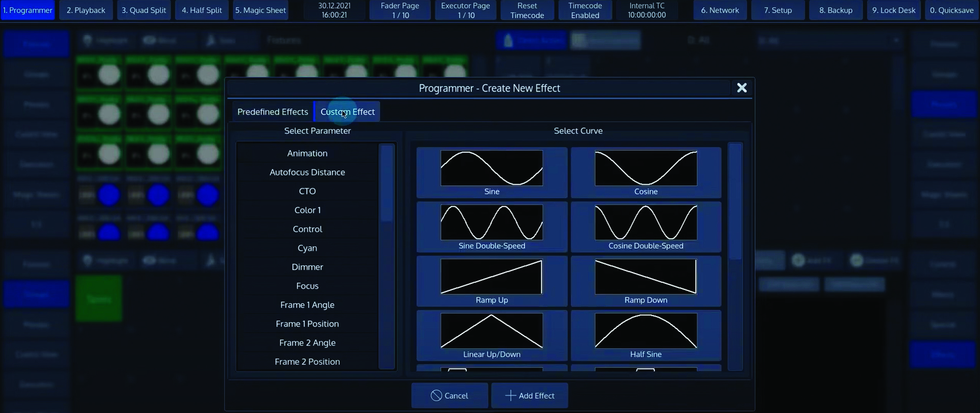Pick the Ramp Up curve
This screenshot has width=980, height=413.
click(492, 281)
